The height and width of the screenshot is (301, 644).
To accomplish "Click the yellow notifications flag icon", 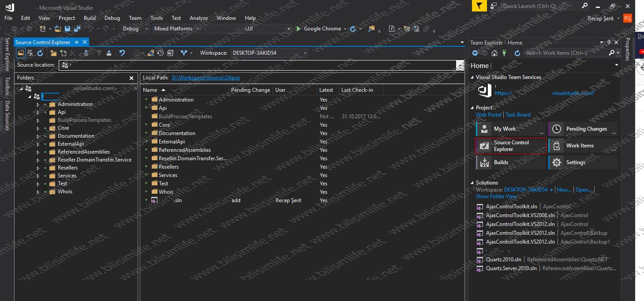I will pos(479,6).
